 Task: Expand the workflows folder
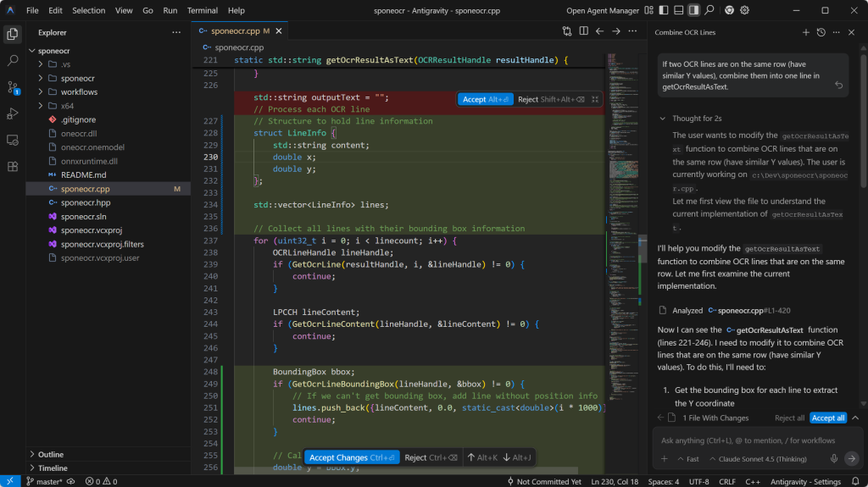tap(78, 91)
